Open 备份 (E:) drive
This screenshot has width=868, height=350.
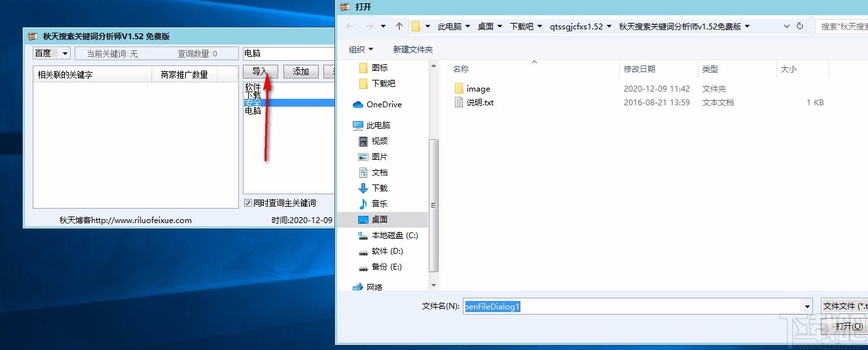[381, 266]
